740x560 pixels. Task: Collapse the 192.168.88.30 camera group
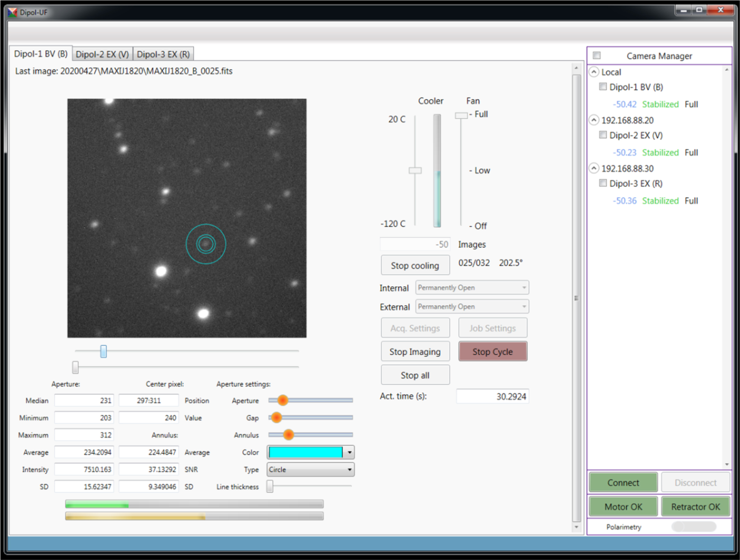coord(594,168)
